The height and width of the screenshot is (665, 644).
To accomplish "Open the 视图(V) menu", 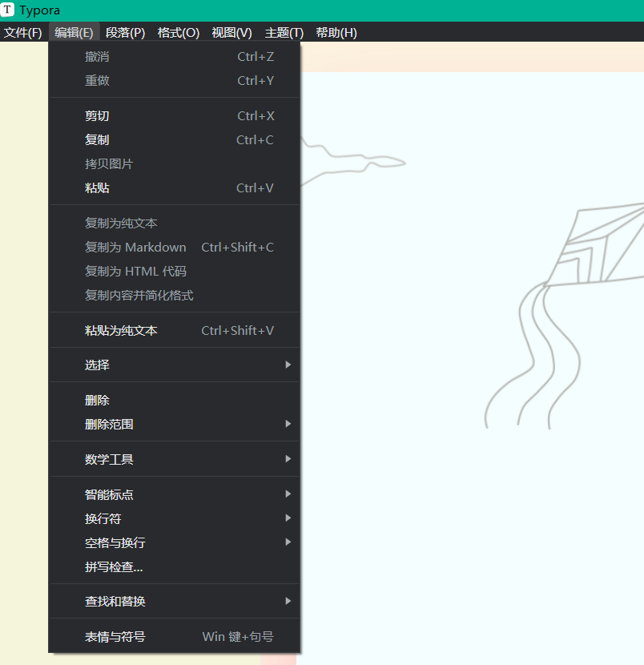I will (232, 33).
